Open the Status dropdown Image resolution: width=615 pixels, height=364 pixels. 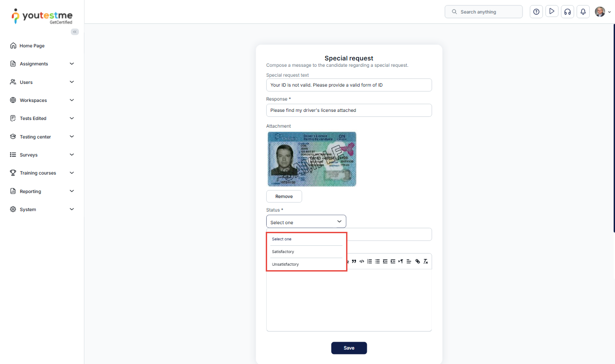[306, 222]
